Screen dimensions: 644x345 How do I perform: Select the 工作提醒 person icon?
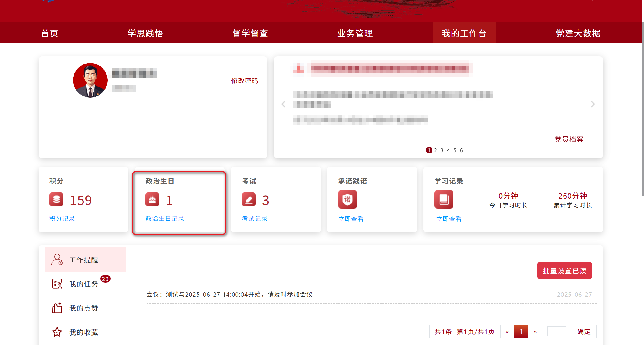[57, 259]
